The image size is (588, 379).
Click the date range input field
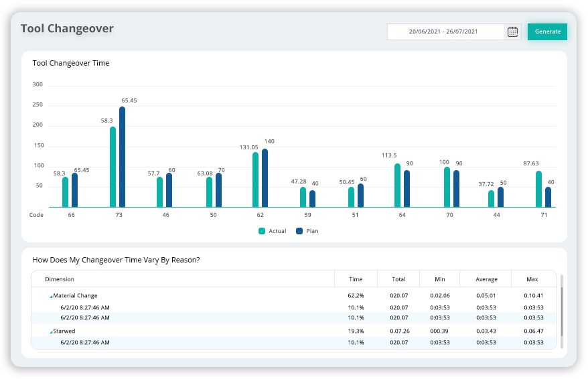(445, 31)
